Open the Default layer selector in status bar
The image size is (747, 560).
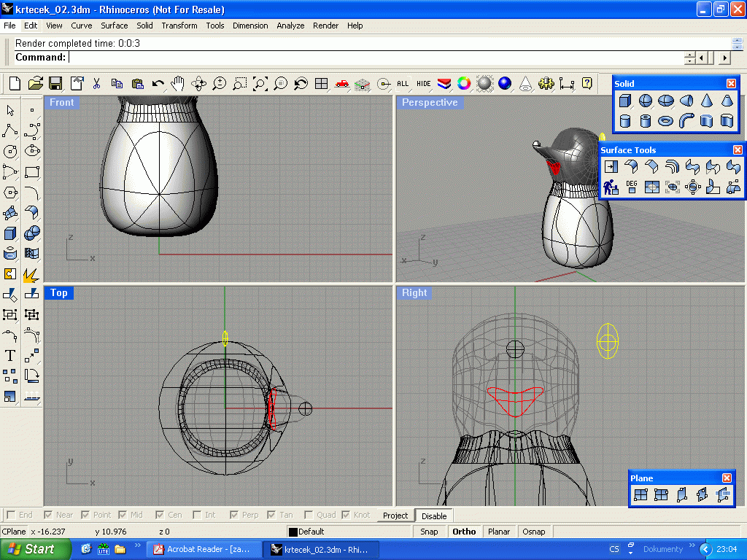pos(348,532)
